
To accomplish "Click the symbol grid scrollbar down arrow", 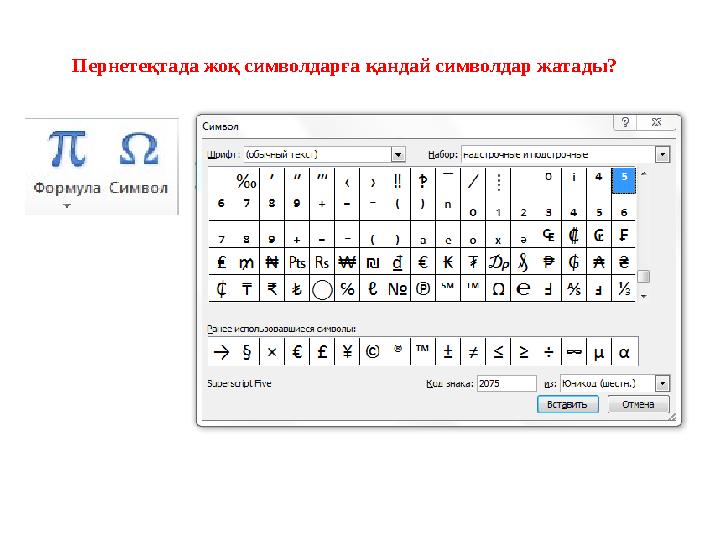I will (644, 297).
